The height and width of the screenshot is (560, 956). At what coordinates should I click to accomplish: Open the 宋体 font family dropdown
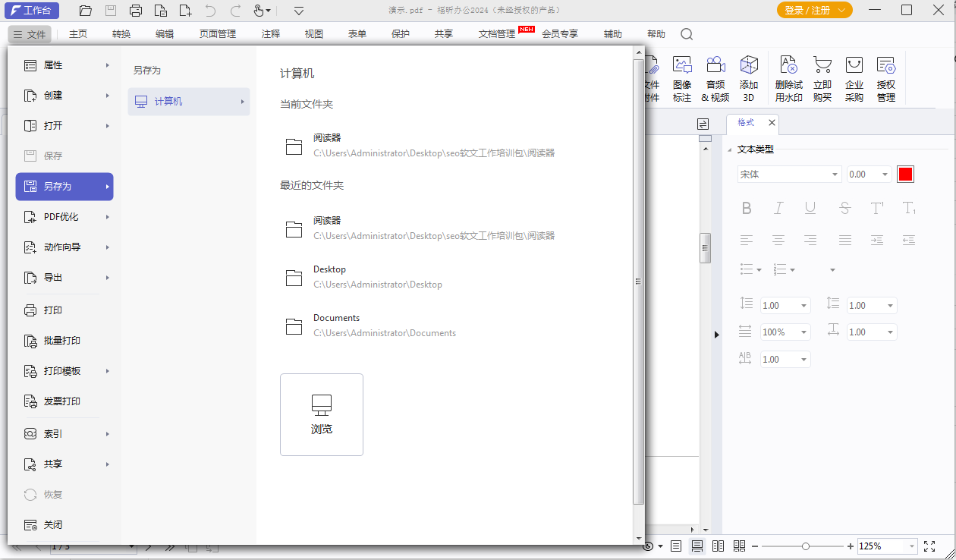(789, 174)
